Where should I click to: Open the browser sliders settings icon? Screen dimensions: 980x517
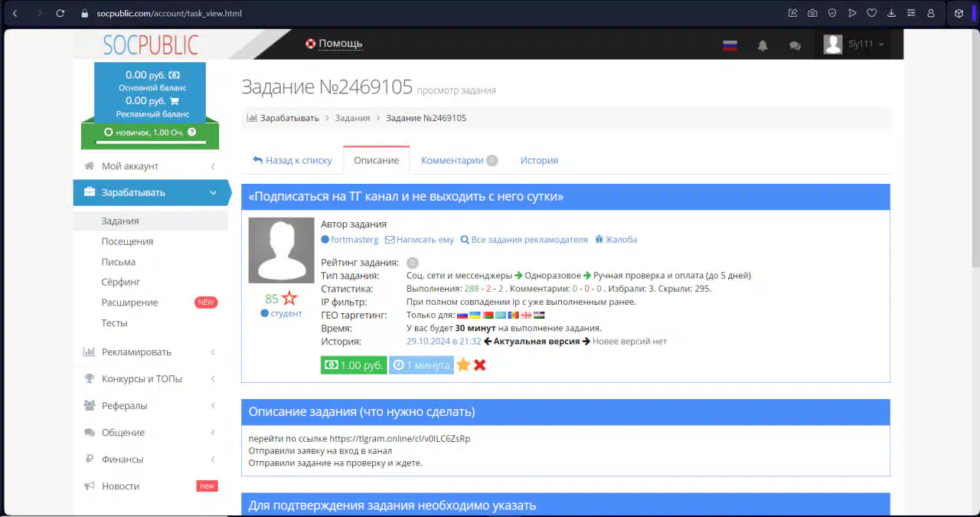[x=911, y=13]
